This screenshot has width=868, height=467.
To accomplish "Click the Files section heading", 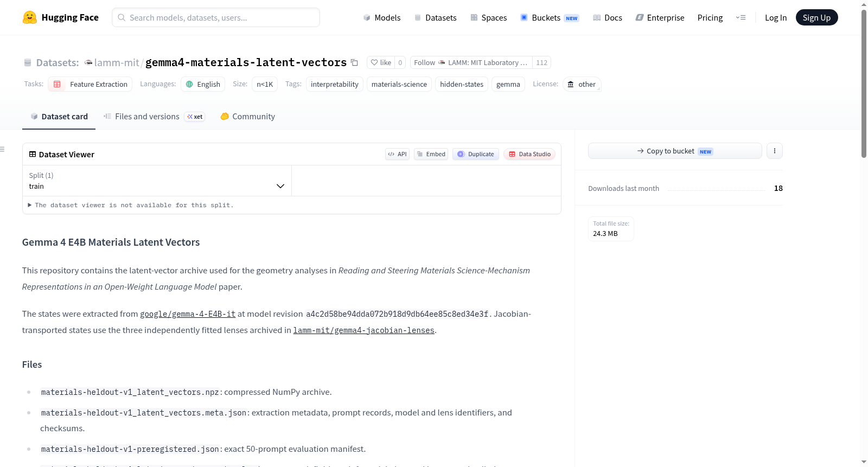I will [x=32, y=364].
